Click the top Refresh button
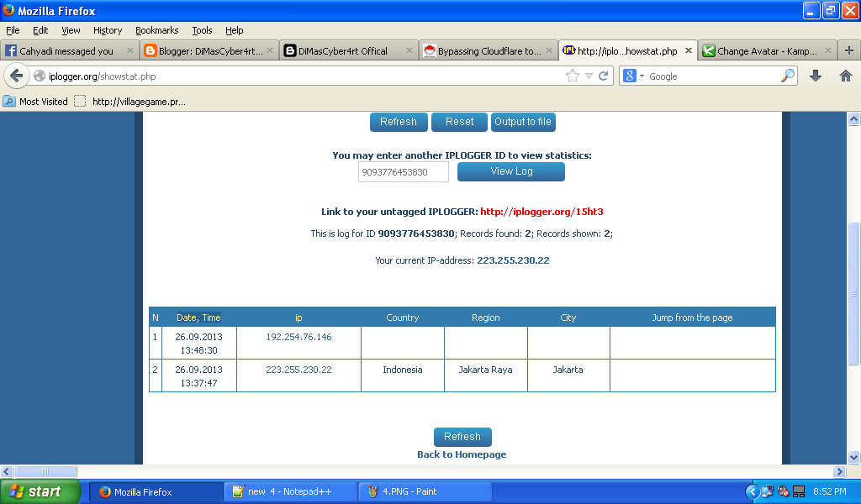The height and width of the screenshot is (504, 861). pos(399,122)
